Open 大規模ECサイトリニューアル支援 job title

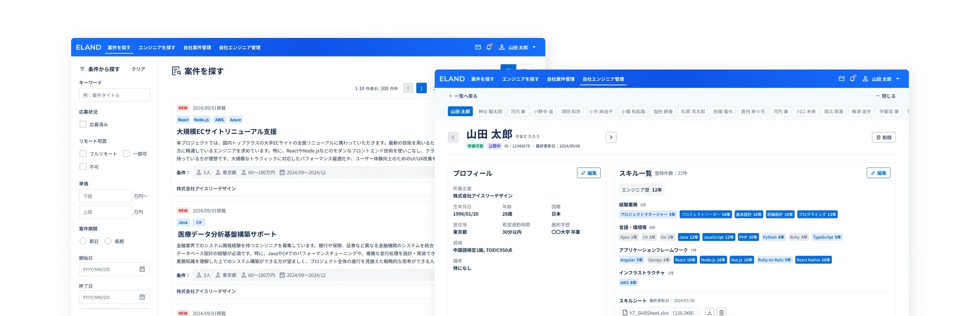(226, 132)
